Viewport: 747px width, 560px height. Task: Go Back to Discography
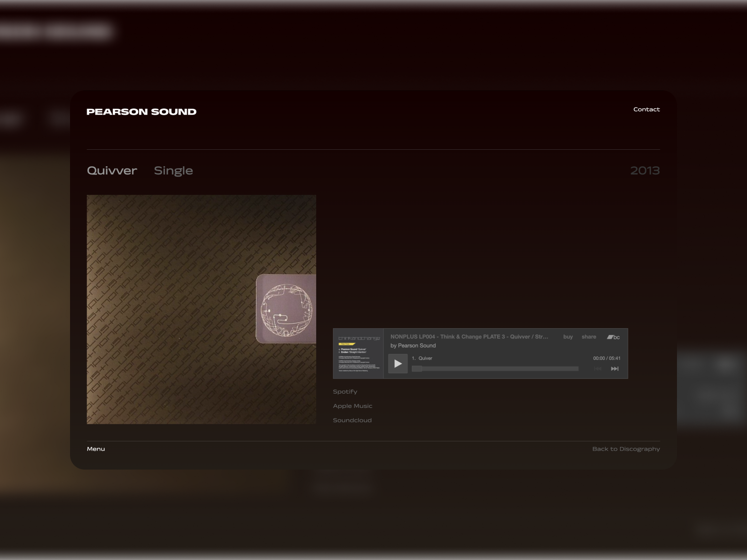click(626, 449)
